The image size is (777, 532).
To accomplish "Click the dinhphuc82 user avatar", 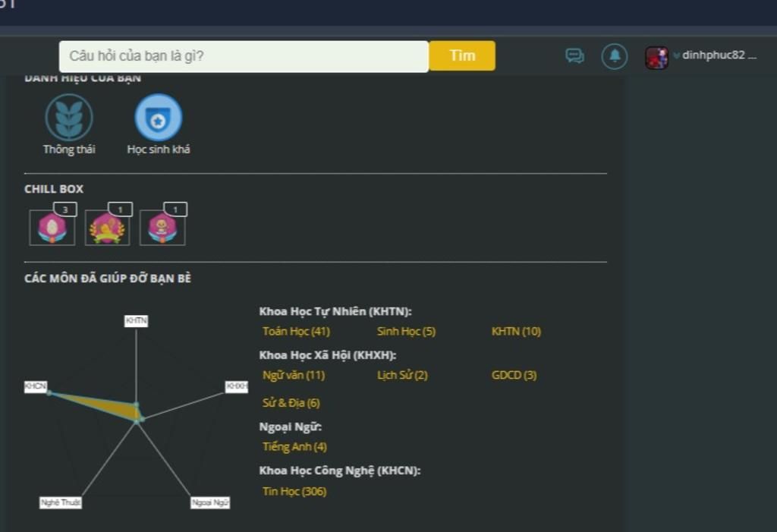I will click(x=656, y=58).
